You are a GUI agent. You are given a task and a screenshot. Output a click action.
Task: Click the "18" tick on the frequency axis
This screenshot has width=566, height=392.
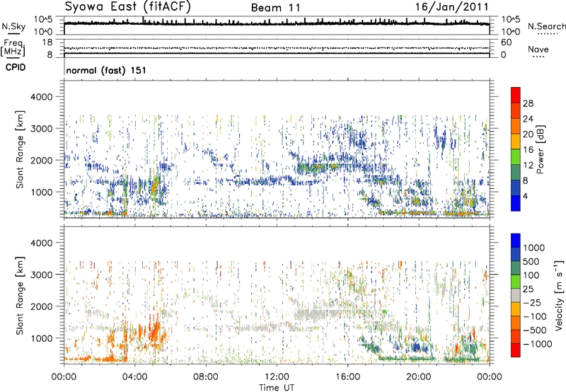click(x=47, y=42)
